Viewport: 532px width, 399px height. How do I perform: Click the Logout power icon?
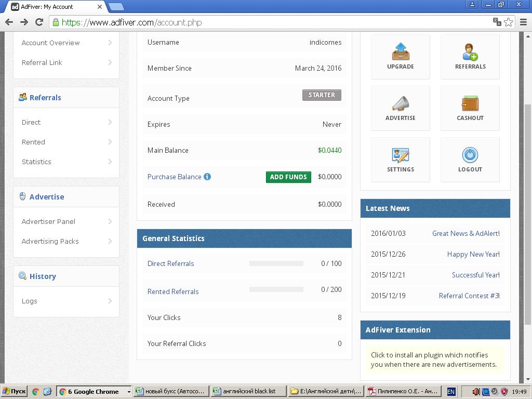pos(470,155)
